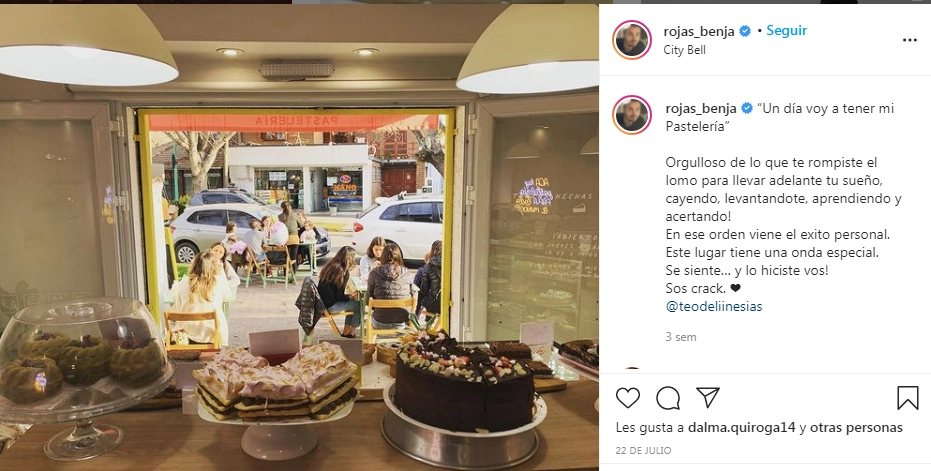The width and height of the screenshot is (931, 471).
Task: Follow the account via Seguir
Action: [x=786, y=31]
